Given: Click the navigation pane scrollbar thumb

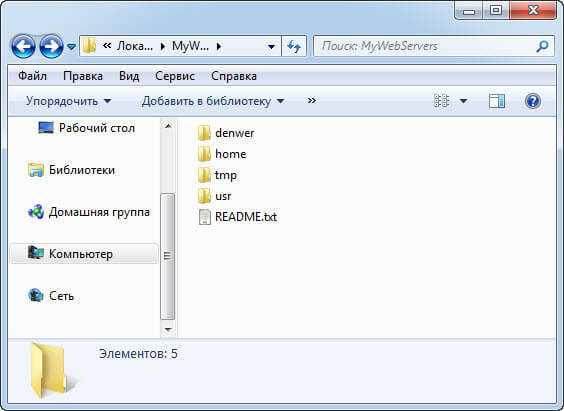Looking at the screenshot, I should [x=167, y=256].
